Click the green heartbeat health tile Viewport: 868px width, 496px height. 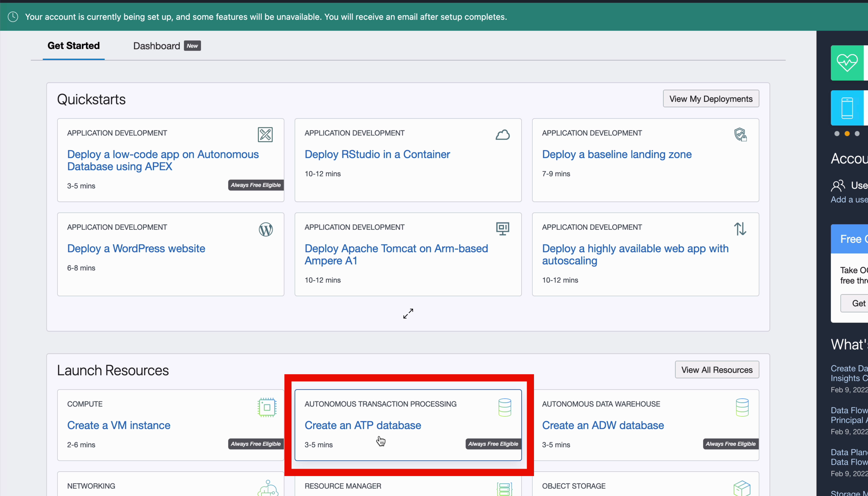click(847, 63)
